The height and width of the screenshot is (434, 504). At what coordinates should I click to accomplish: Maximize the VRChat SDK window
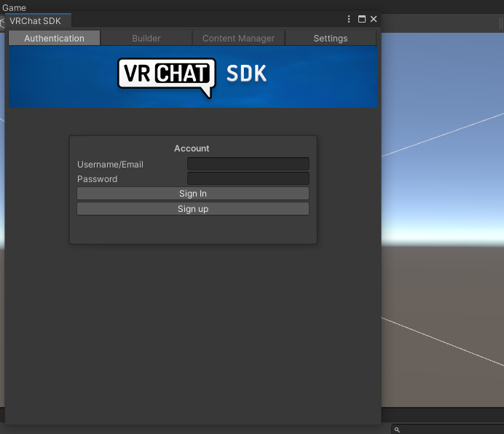coord(361,19)
